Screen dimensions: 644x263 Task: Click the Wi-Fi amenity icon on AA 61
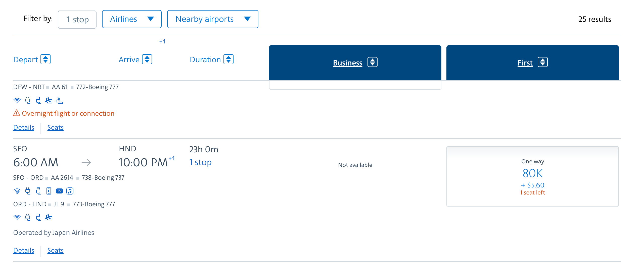[17, 100]
